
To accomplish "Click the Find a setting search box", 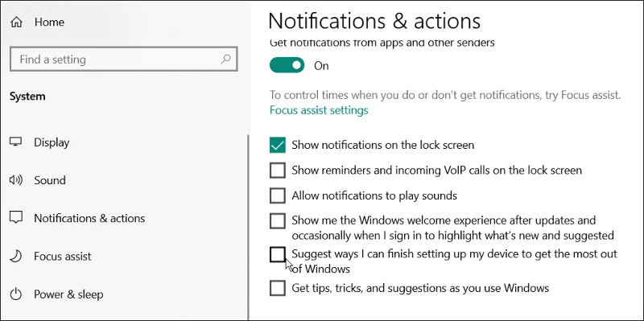I will pyautogui.click(x=124, y=60).
